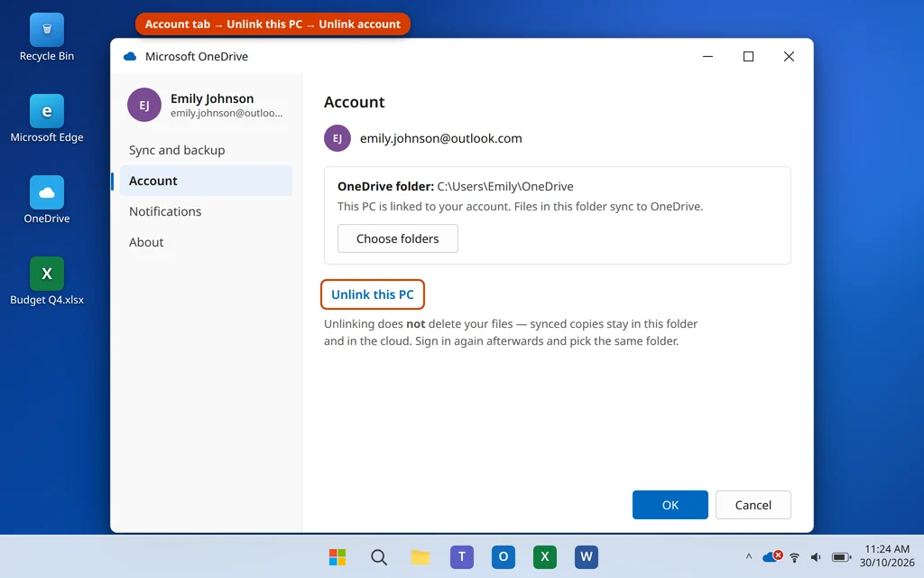This screenshot has width=924, height=578.
Task: Open the Wi-Fi network tray icon
Action: (794, 557)
